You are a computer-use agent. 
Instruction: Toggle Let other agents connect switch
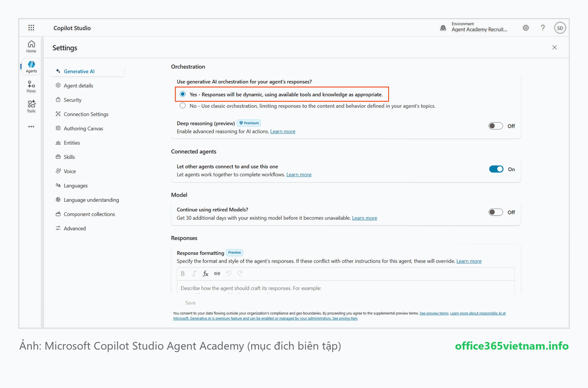pos(496,169)
